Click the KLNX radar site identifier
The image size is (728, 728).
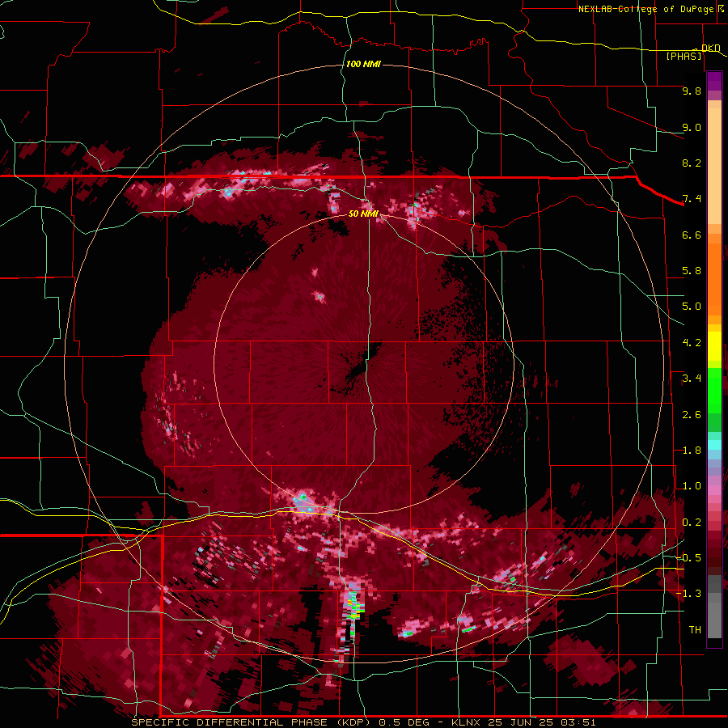pos(467,722)
